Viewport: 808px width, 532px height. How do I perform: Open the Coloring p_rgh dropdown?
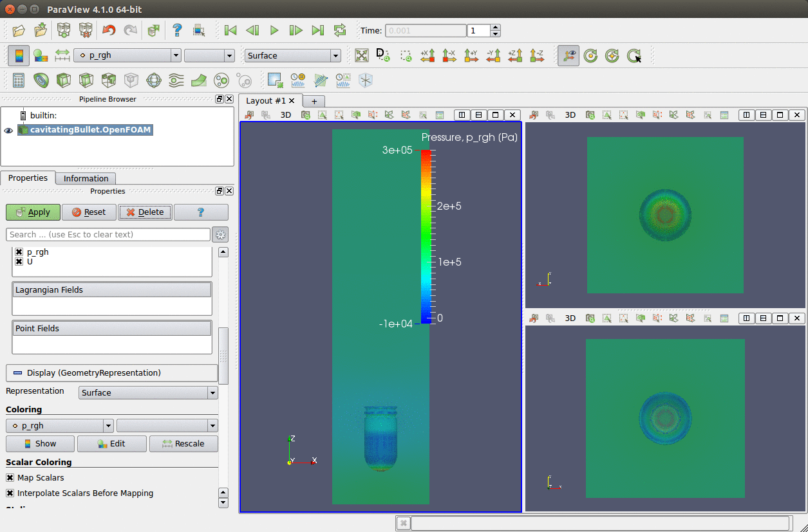[x=60, y=426]
